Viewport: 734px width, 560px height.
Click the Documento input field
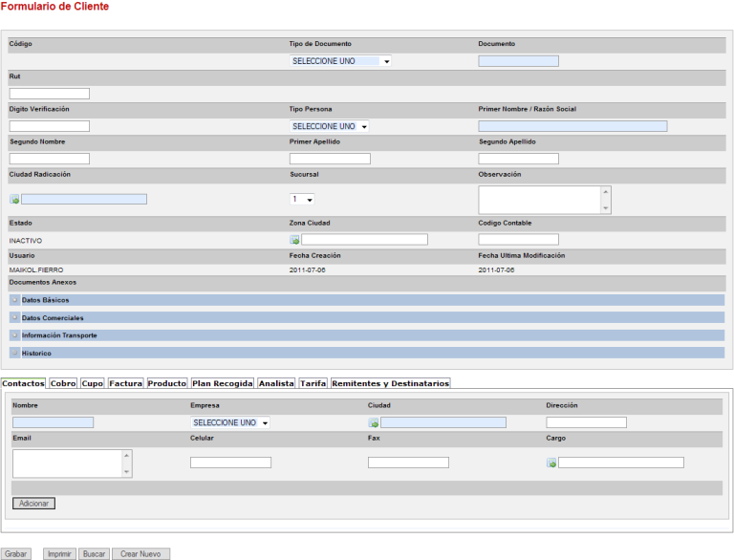point(518,61)
